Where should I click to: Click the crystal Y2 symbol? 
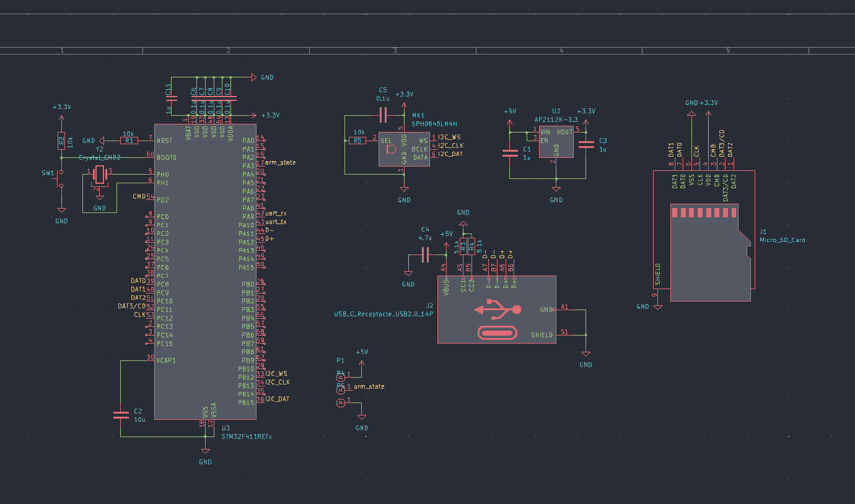pos(99,176)
